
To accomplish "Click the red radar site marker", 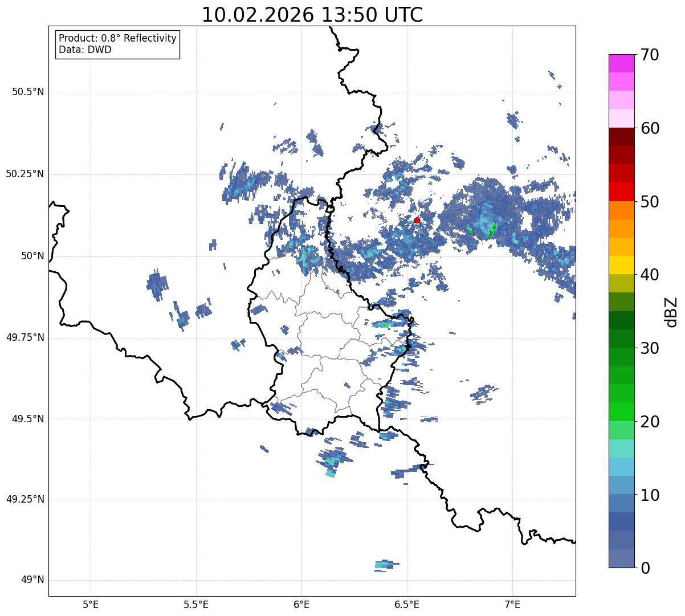I will click(417, 220).
